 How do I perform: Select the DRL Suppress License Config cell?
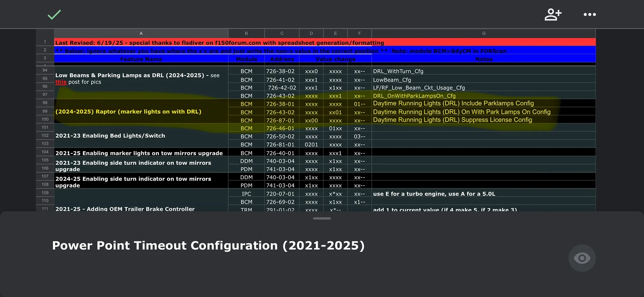[x=483, y=120]
